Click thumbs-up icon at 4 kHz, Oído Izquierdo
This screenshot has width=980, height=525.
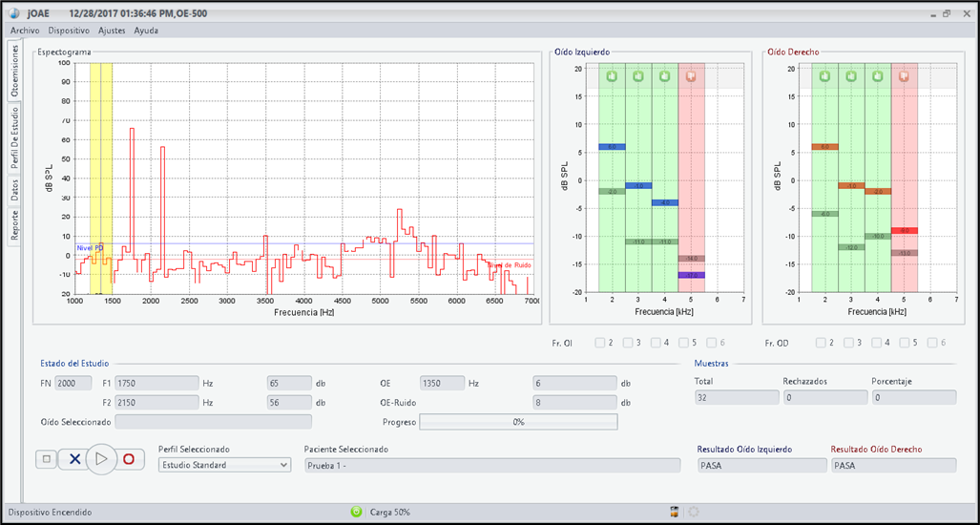click(664, 76)
